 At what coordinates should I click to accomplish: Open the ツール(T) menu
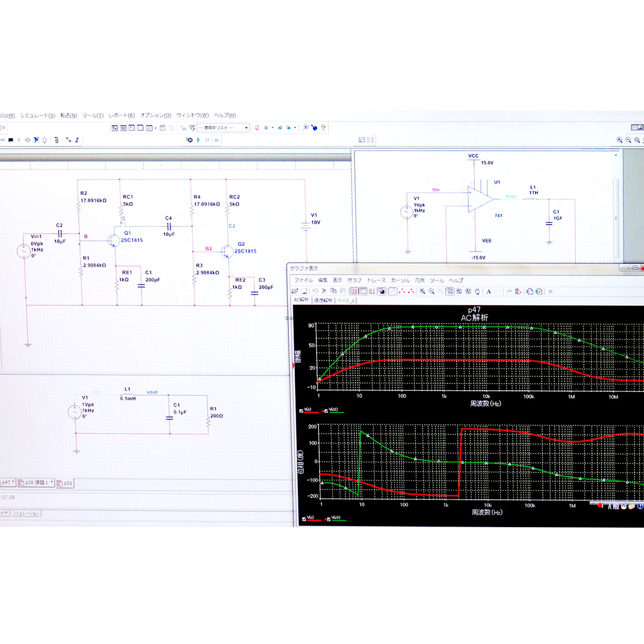(x=93, y=115)
